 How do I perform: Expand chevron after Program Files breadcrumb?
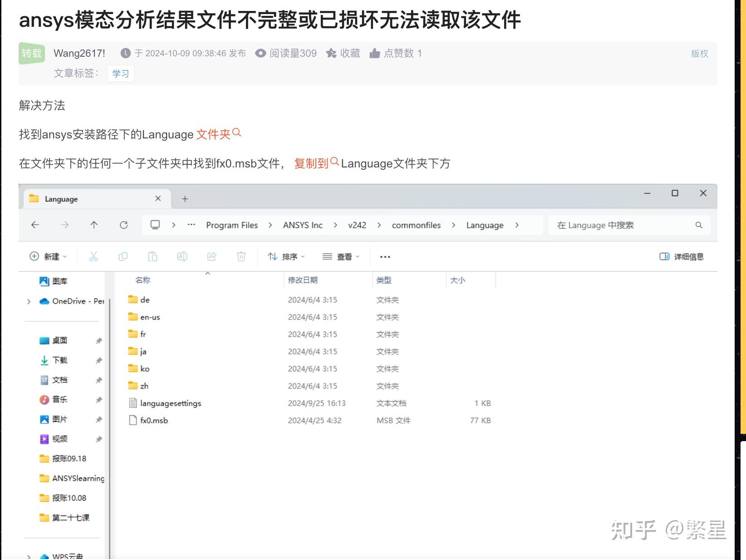click(x=270, y=225)
